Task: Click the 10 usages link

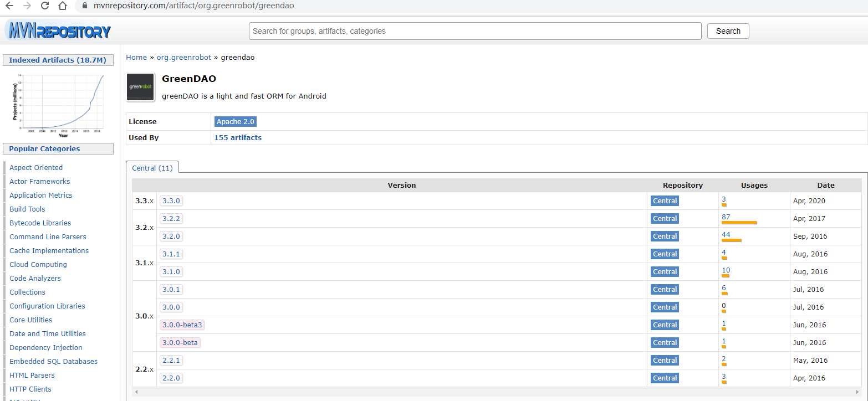Action: (726, 270)
